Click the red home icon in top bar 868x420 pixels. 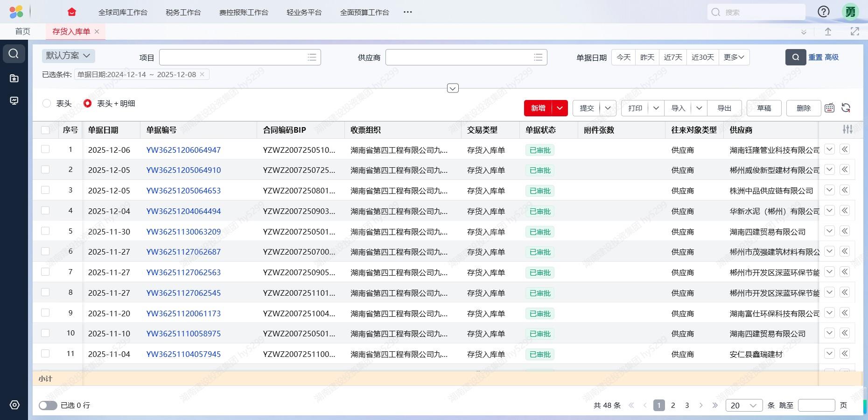[x=71, y=12]
